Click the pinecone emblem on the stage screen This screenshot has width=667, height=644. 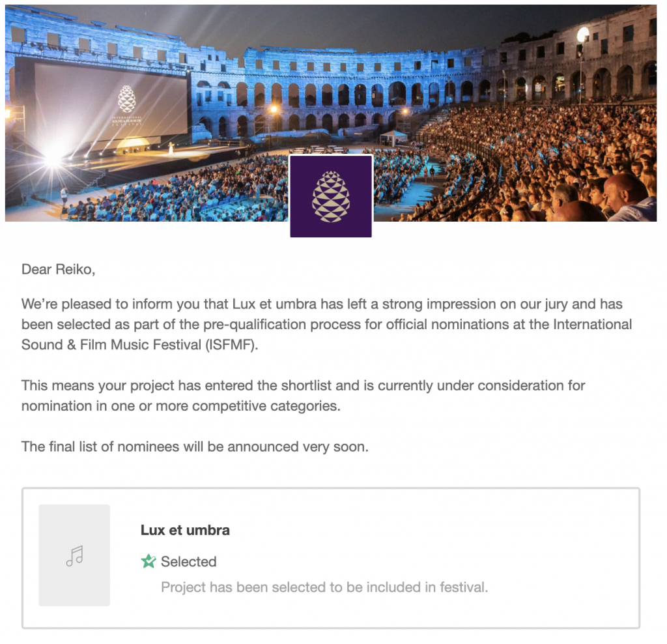(x=126, y=98)
